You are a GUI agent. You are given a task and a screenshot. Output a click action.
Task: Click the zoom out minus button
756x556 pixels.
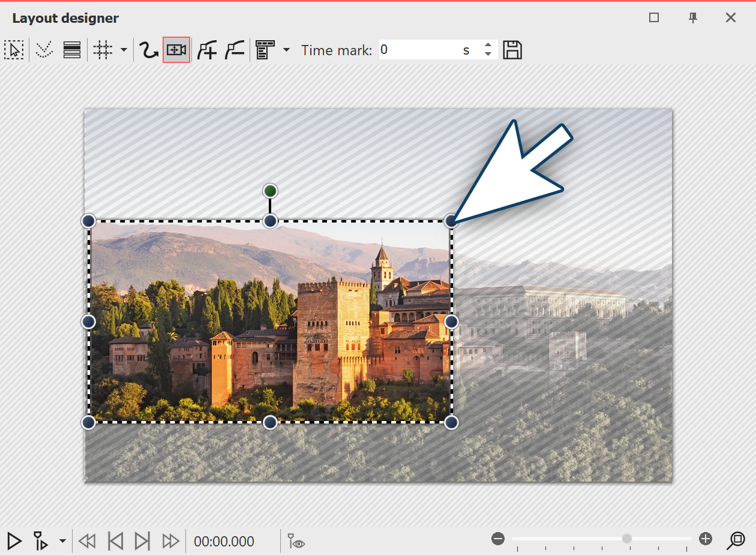[x=498, y=539]
